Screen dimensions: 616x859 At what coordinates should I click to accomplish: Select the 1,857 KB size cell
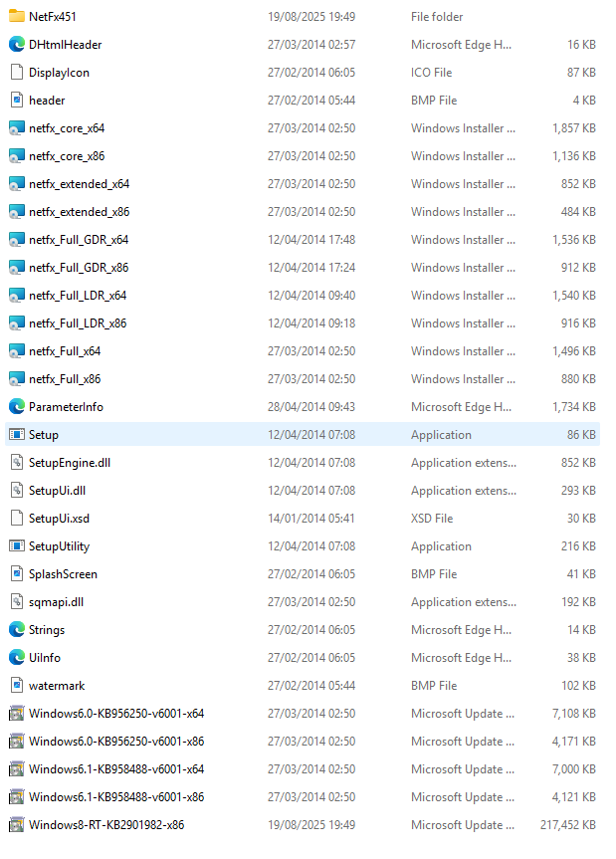tap(574, 128)
